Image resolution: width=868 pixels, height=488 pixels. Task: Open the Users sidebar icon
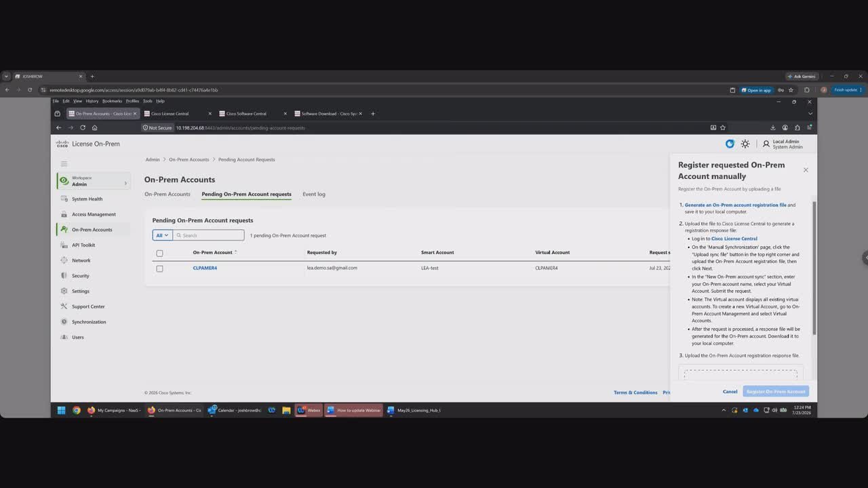pos(64,337)
